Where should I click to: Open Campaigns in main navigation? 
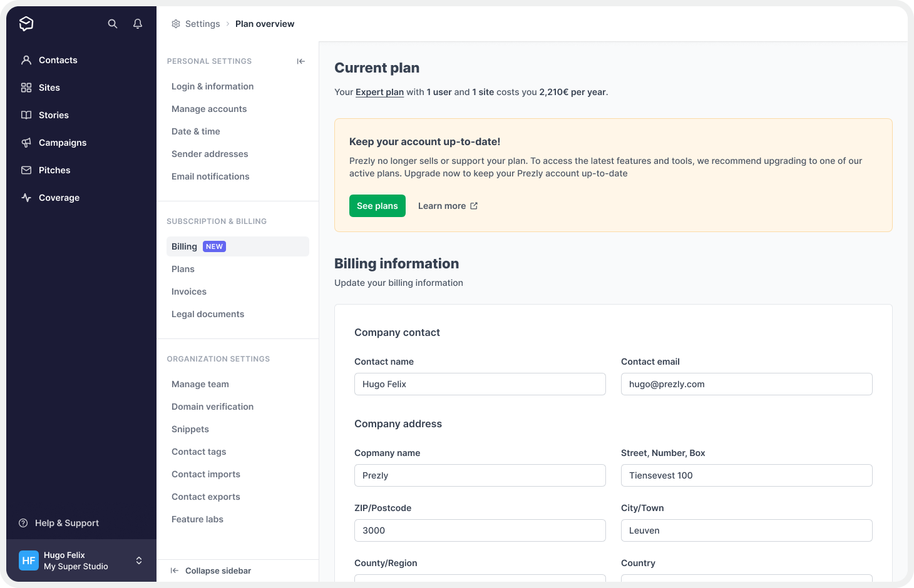pos(63,143)
